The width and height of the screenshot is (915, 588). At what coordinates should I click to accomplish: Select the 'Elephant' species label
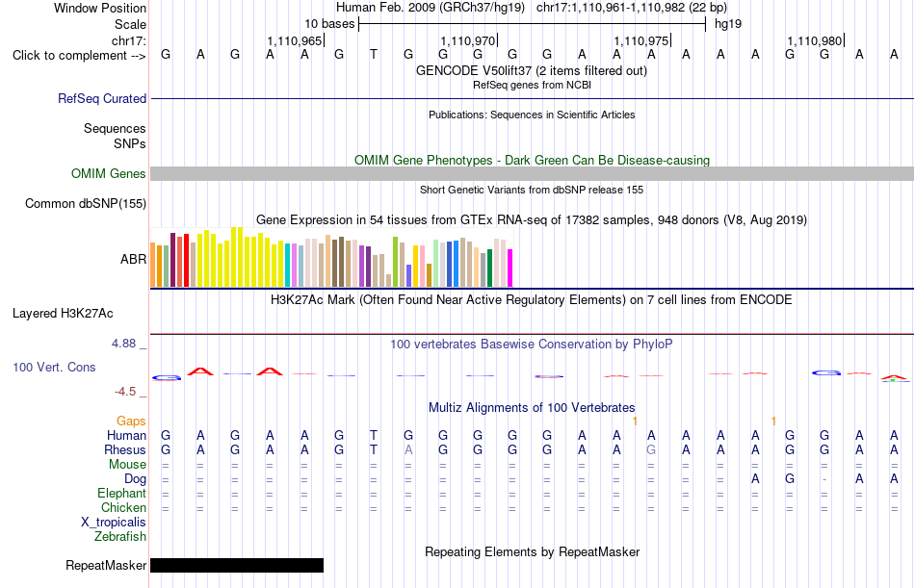[121, 493]
